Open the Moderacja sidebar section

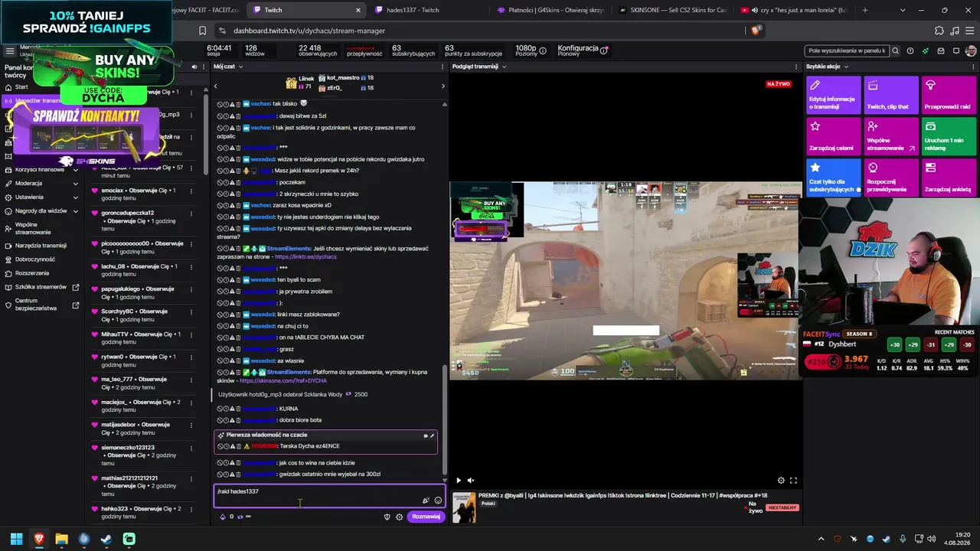click(28, 184)
